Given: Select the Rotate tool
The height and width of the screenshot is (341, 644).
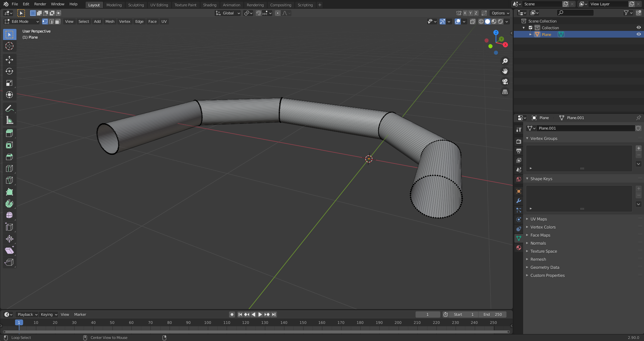Looking at the screenshot, I should (9, 71).
